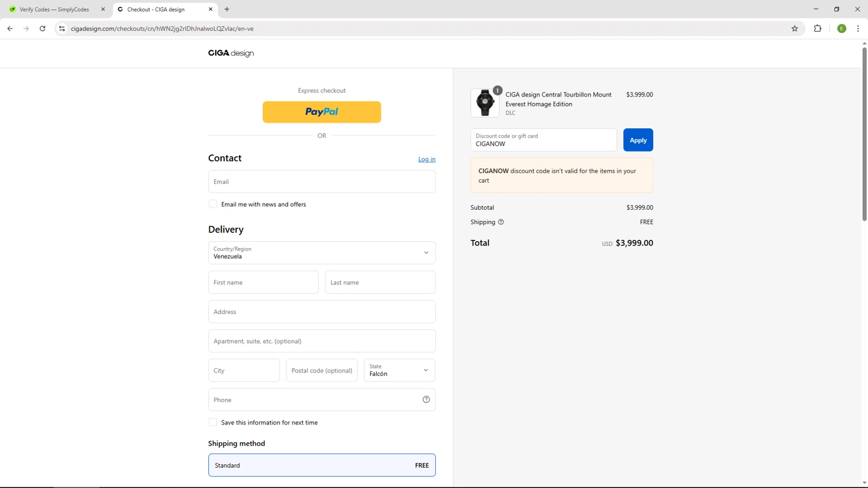The image size is (868, 488).
Task: Click the Email input field
Action: click(322, 182)
